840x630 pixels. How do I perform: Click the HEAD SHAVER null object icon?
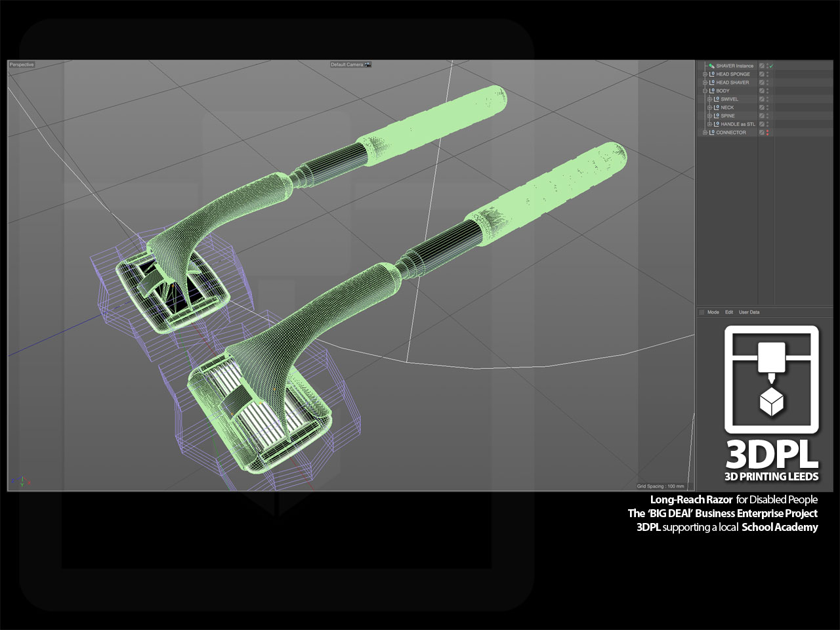712,83
